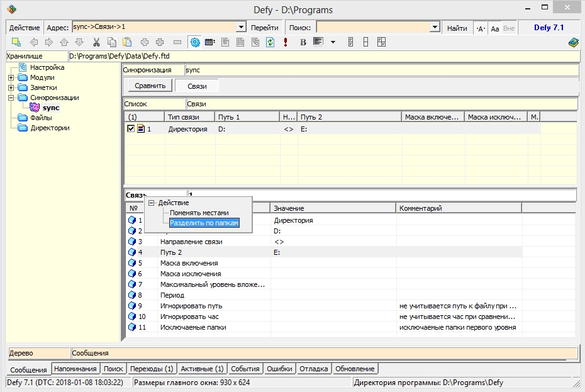Select the Настройка tree item
This screenshot has height=392, width=585.
pos(47,67)
